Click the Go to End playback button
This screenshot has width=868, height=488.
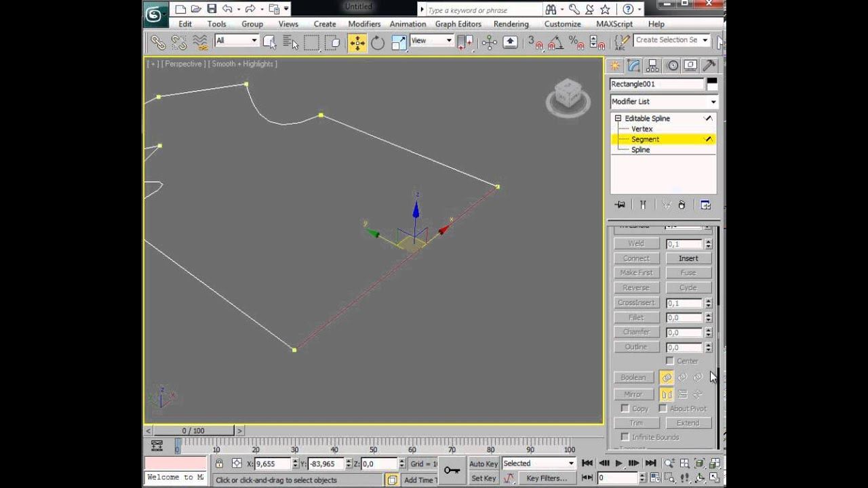650,464
